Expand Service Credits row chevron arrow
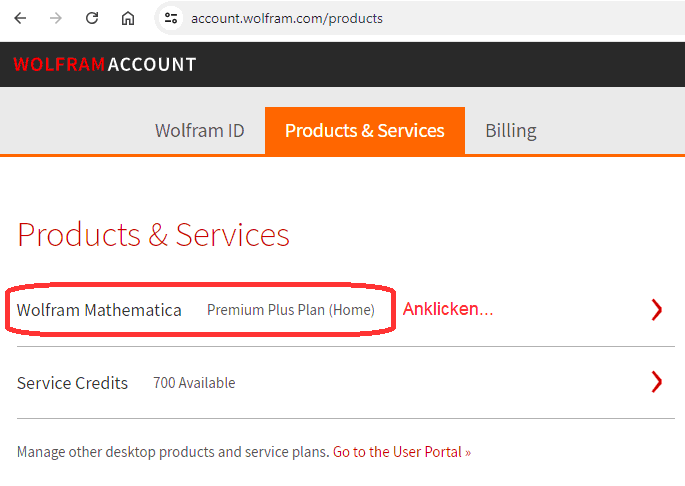 click(x=656, y=382)
